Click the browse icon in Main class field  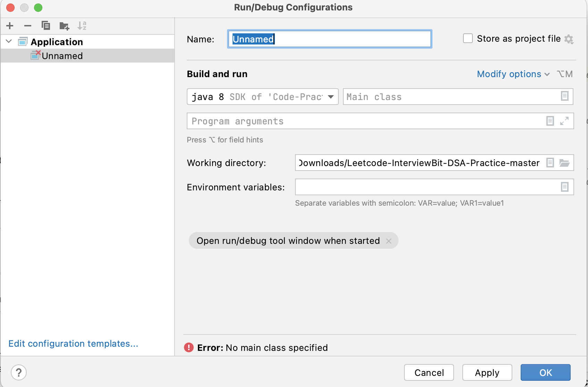tap(565, 96)
